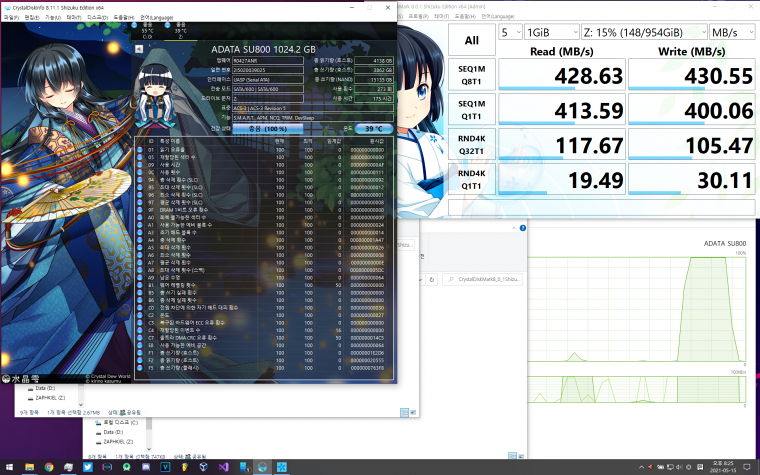Click the firmware field R0427ANR
The width and height of the screenshot is (760, 475).
[268, 61]
